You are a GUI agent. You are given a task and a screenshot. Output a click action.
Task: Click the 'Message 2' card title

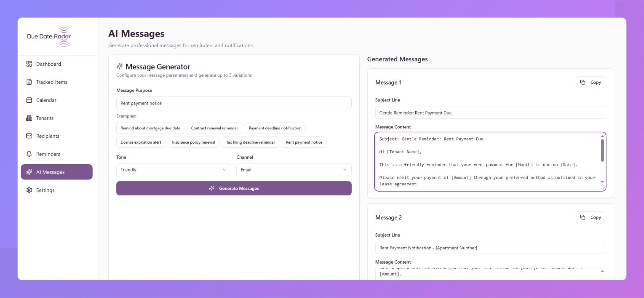click(x=389, y=218)
